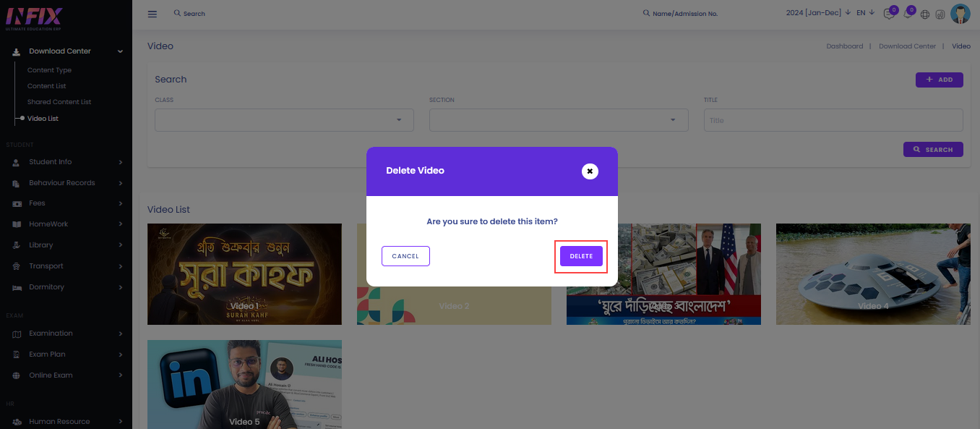The image size is (980, 429).
Task: Click the Examination menu label
Action: (x=51, y=334)
